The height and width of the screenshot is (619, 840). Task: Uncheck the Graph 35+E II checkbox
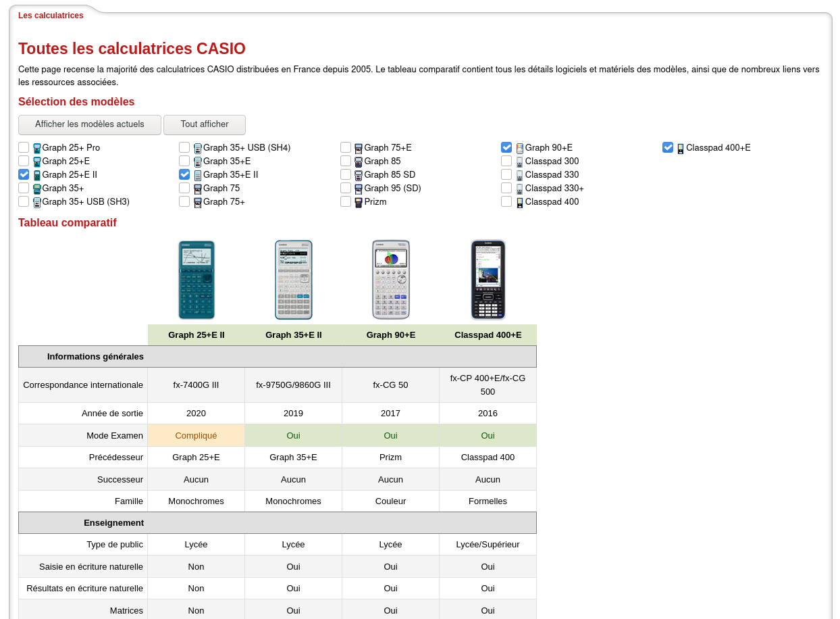pyautogui.click(x=184, y=174)
